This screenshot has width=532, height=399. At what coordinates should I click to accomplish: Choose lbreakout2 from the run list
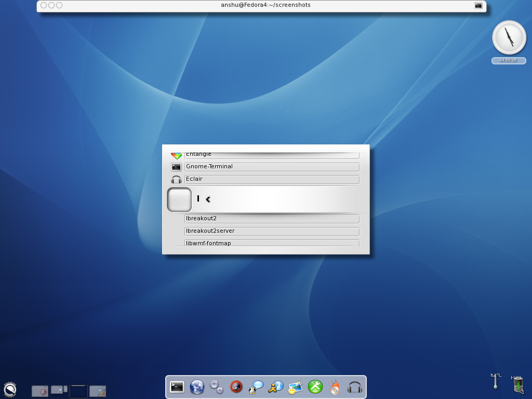point(272,219)
